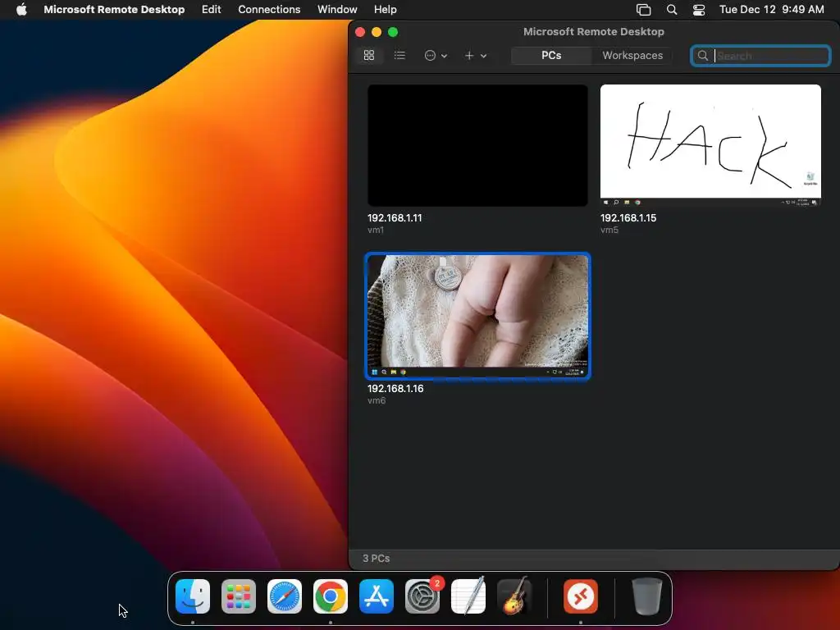840x630 pixels.
Task: Select the 192.168.1.16 vm6 thumbnail
Action: tap(477, 316)
